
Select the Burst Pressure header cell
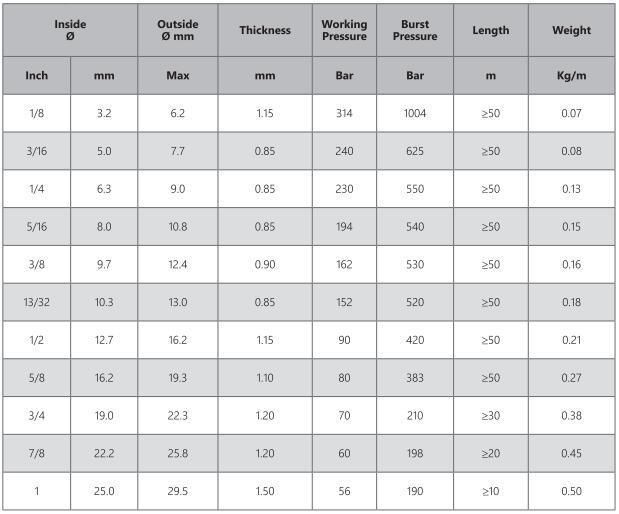pyautogui.click(x=415, y=30)
